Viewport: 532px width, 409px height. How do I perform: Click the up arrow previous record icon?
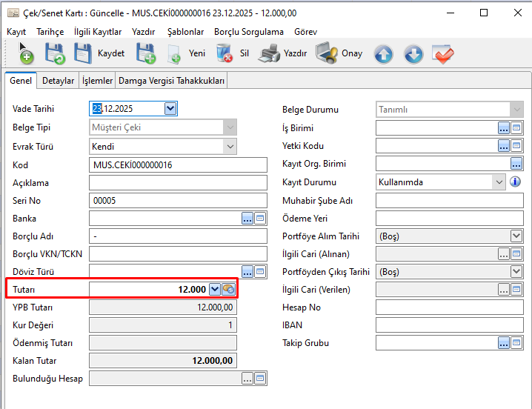coord(383,54)
